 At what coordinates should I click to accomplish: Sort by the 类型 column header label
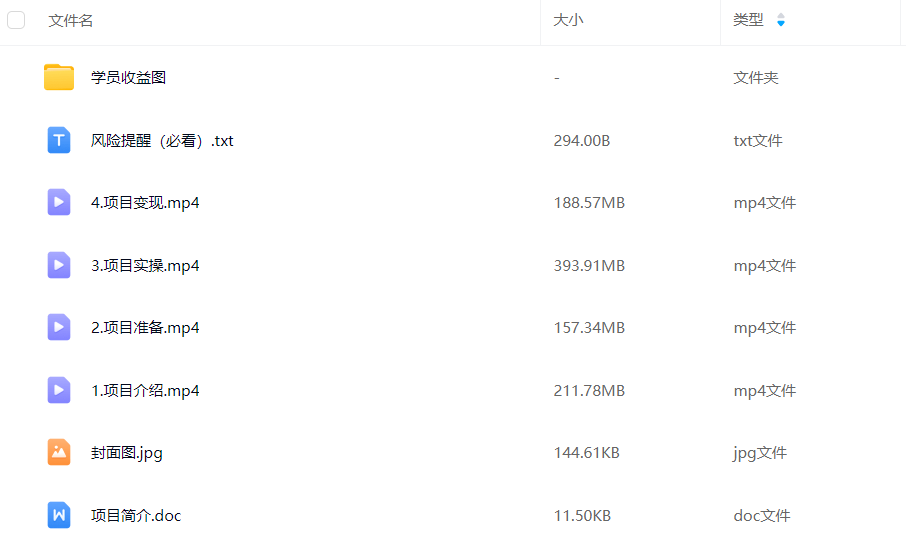click(x=748, y=20)
